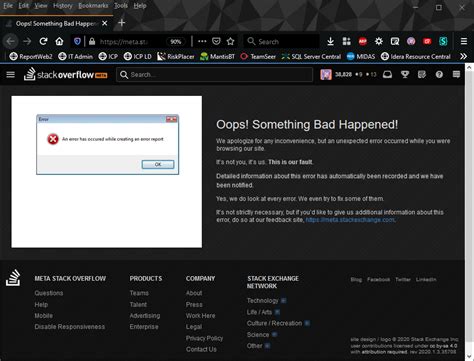Open the Downloads panel arrow
This screenshot has width=474, height=361.
pos(330,41)
